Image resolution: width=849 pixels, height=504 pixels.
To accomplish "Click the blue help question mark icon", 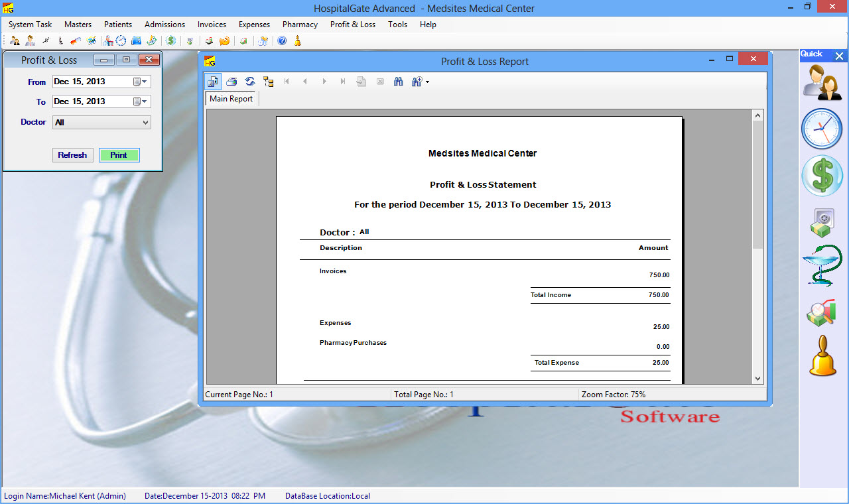I will pos(282,41).
